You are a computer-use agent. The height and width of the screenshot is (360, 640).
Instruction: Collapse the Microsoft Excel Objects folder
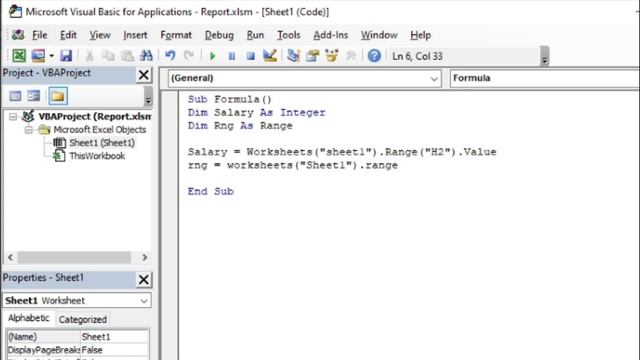pos(28,130)
